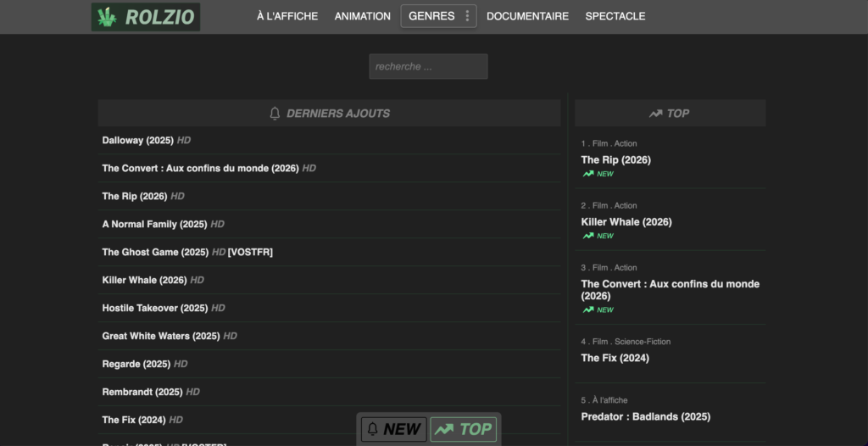Navigate to the SPECTACLE page
The width and height of the screenshot is (868, 446).
(615, 16)
